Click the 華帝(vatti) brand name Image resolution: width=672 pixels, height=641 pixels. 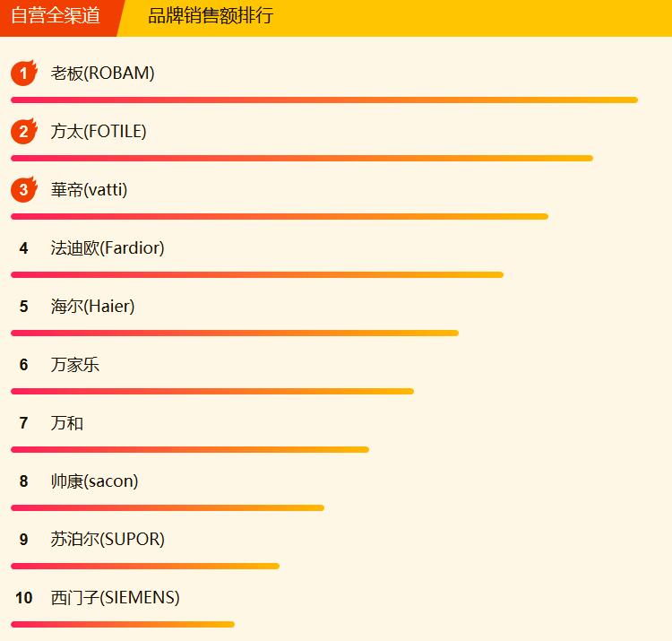(x=89, y=190)
